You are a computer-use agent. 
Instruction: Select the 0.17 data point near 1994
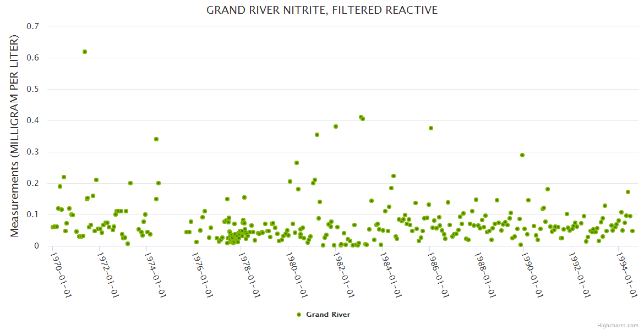click(x=628, y=192)
